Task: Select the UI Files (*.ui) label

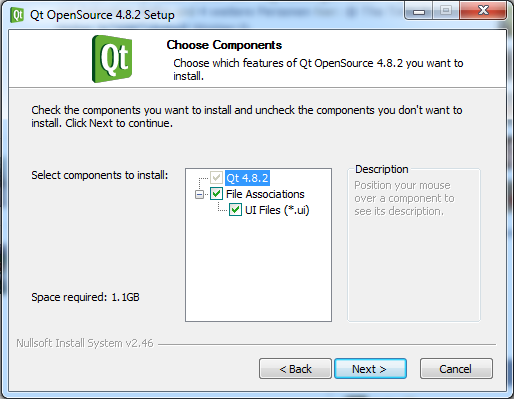Action: point(277,210)
